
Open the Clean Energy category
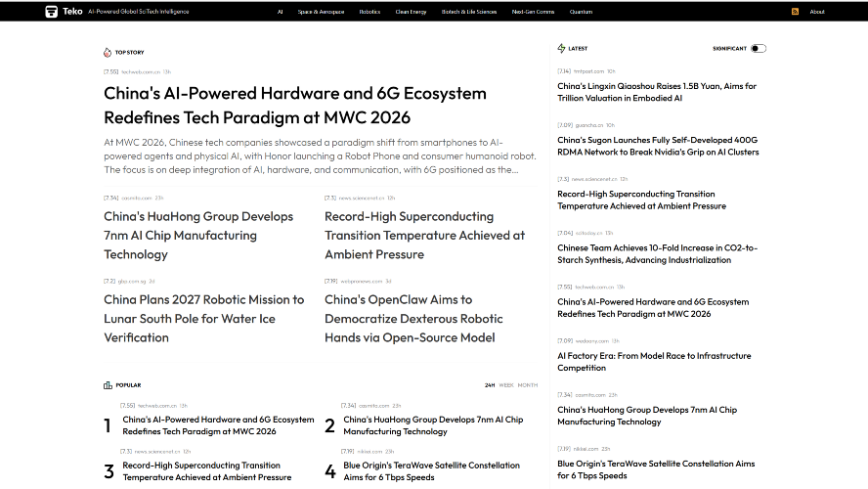click(411, 12)
